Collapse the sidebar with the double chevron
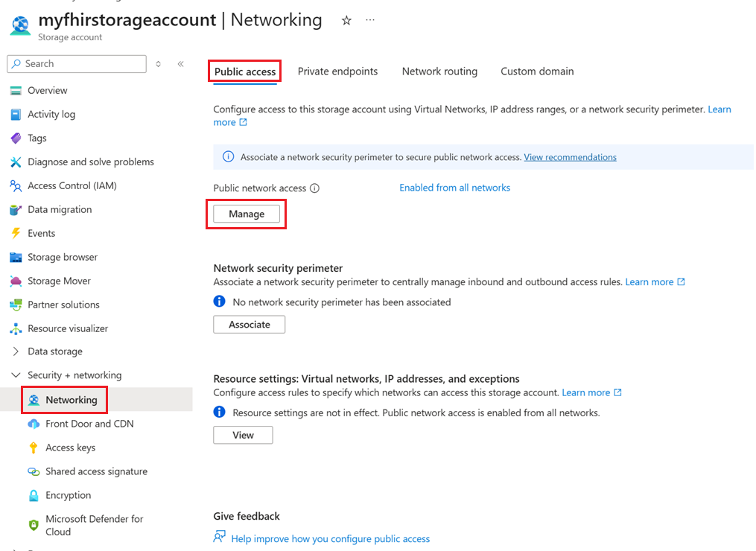This screenshot has width=756, height=551. click(181, 63)
